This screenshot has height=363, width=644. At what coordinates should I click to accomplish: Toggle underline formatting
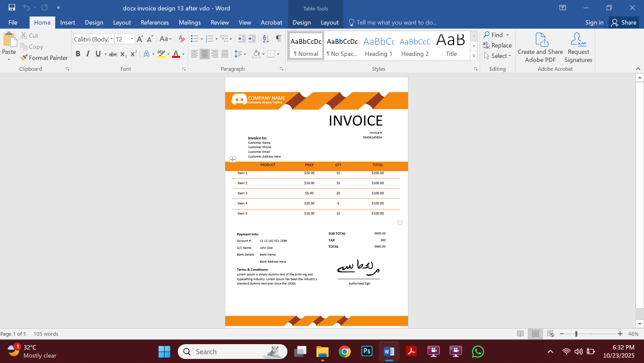tap(97, 54)
